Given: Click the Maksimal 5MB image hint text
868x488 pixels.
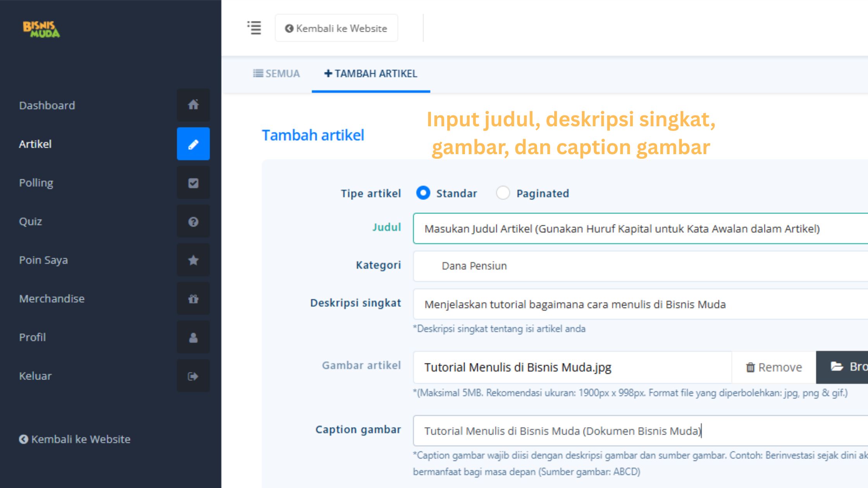Looking at the screenshot, I should click(630, 393).
